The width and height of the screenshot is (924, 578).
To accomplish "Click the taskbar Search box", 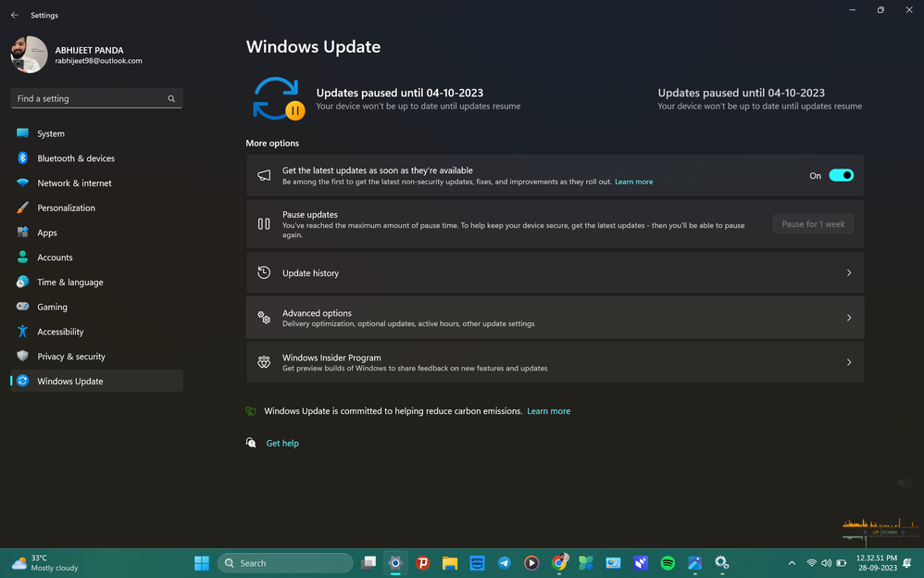I will point(285,563).
